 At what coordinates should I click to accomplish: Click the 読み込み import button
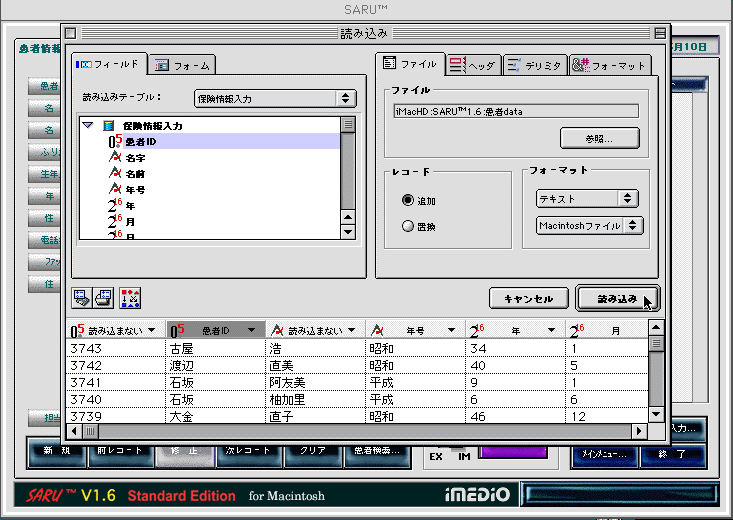(x=617, y=298)
